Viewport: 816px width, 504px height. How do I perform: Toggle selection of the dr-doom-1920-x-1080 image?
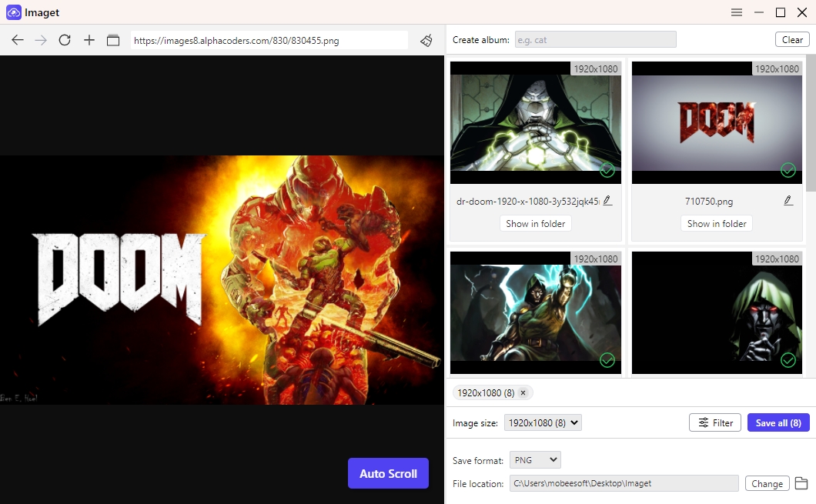[607, 169]
